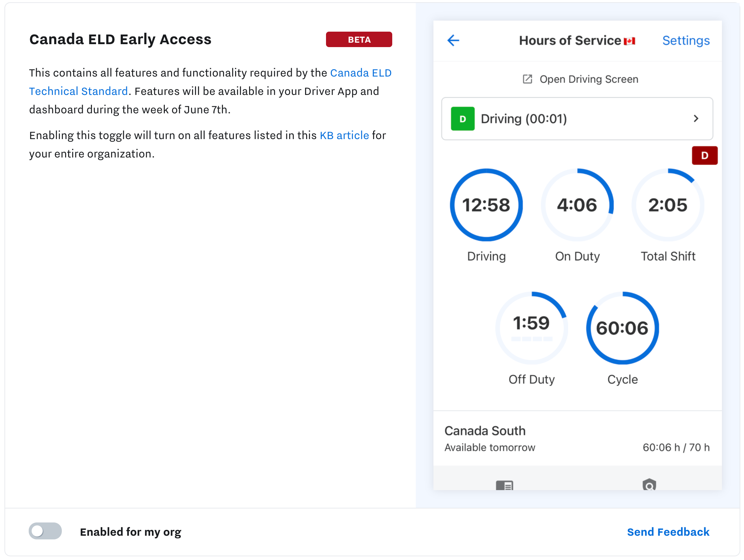Click the Canada flag icon
Viewport: 744px width, 560px height.
630,41
